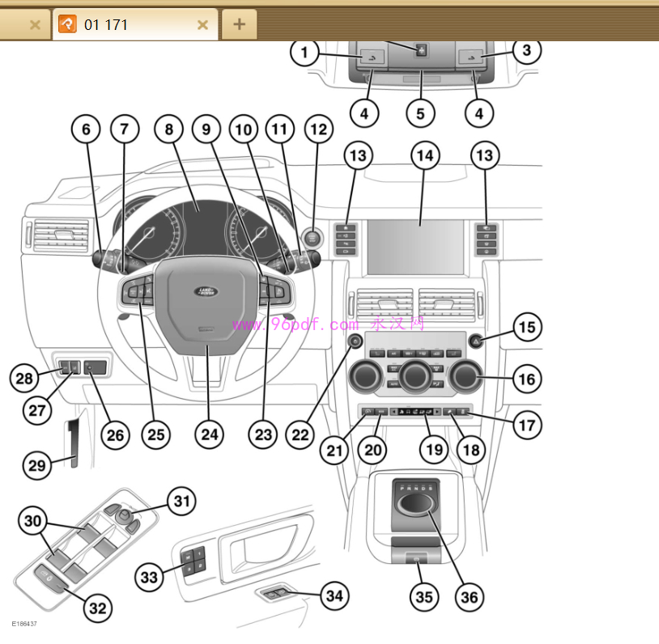Click the E186437 figure reference text
The width and height of the screenshot is (659, 644).
pos(24,624)
